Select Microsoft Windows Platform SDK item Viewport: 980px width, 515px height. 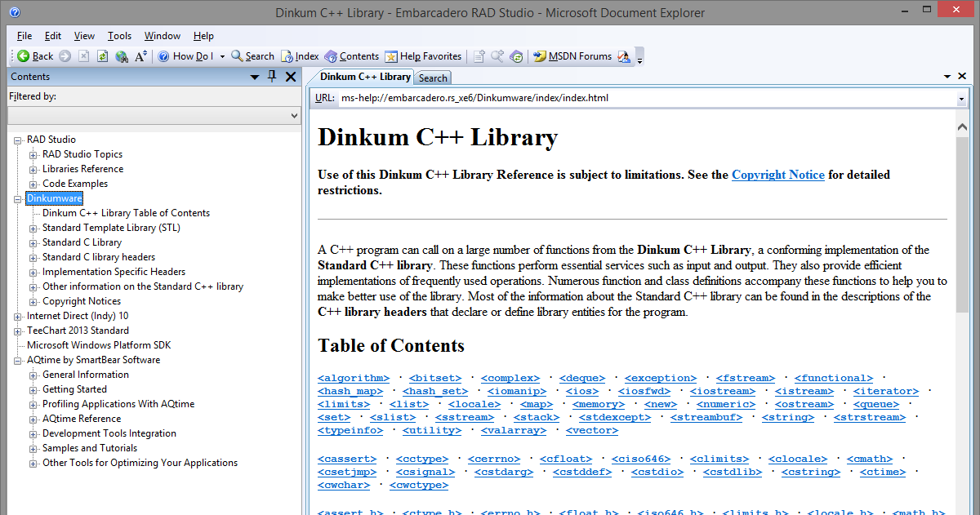coord(99,345)
